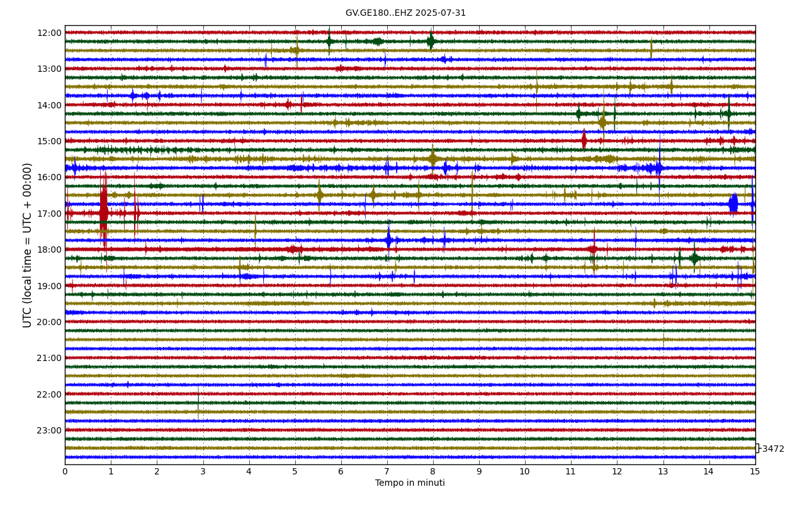Click the x-axis tick label 15
The height and width of the screenshot is (516, 812).
pyautogui.click(x=755, y=471)
